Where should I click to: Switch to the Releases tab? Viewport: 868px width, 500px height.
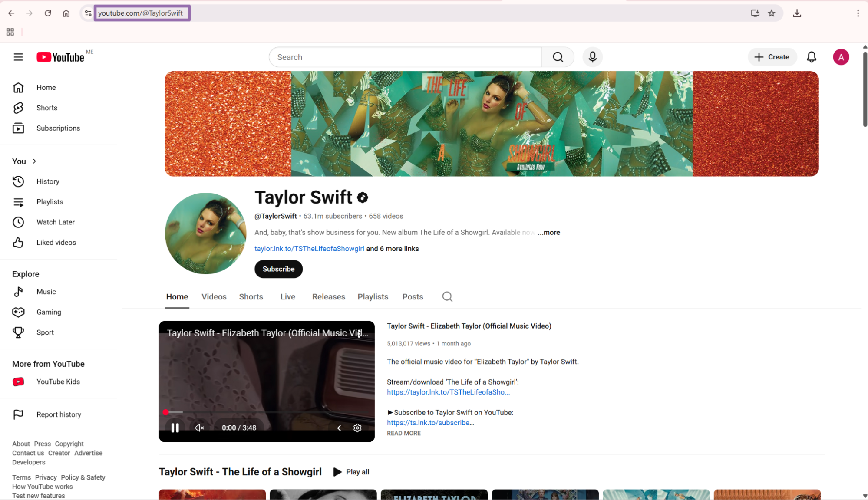(x=328, y=297)
